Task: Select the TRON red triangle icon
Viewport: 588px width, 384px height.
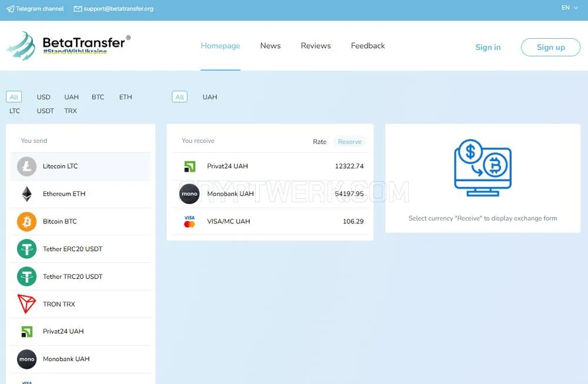Action: point(26,304)
